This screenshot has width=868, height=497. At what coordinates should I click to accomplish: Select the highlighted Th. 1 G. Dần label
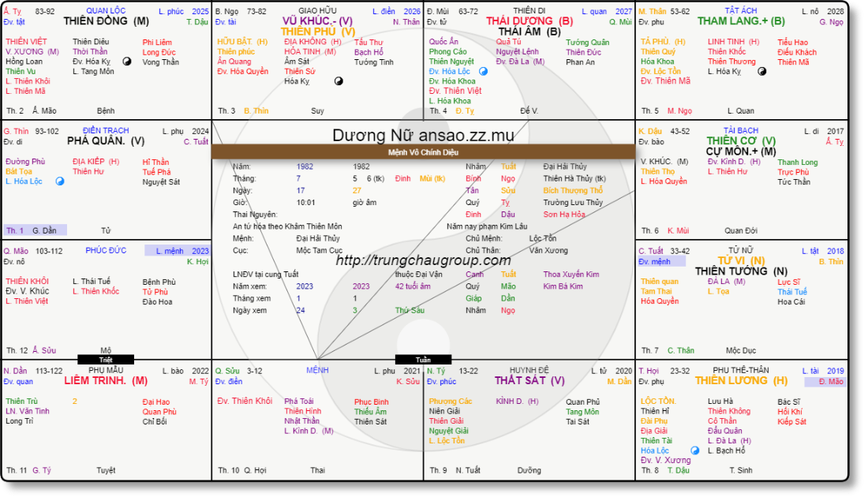pos(36,230)
